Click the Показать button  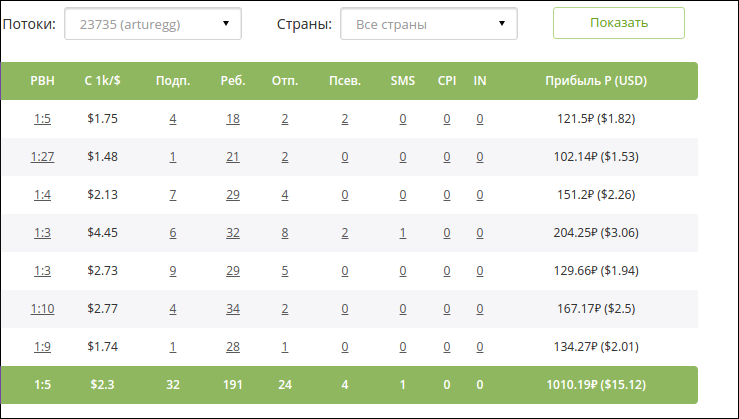619,23
